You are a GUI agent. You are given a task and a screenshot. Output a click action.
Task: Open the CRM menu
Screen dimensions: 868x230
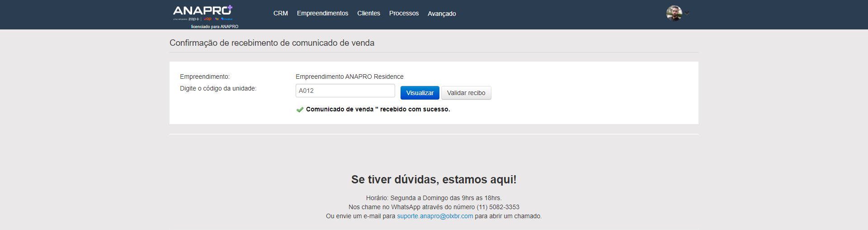tap(280, 14)
